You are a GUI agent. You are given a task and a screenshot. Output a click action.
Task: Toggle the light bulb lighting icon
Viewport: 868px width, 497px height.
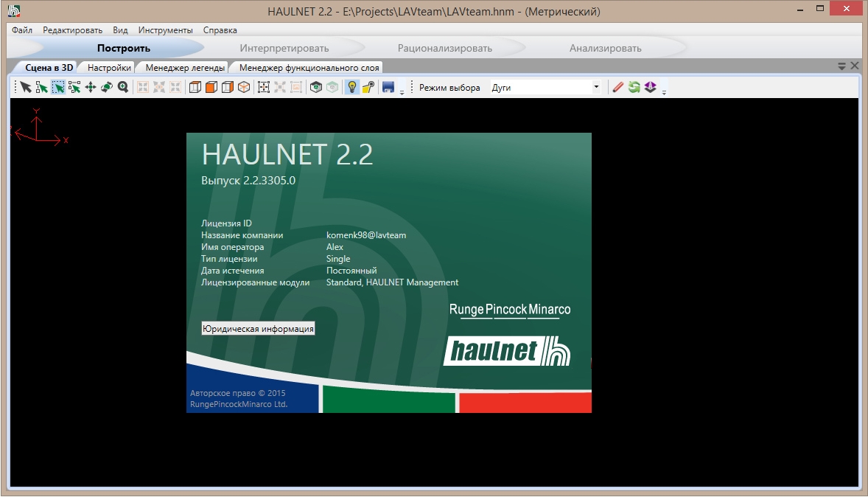click(351, 88)
